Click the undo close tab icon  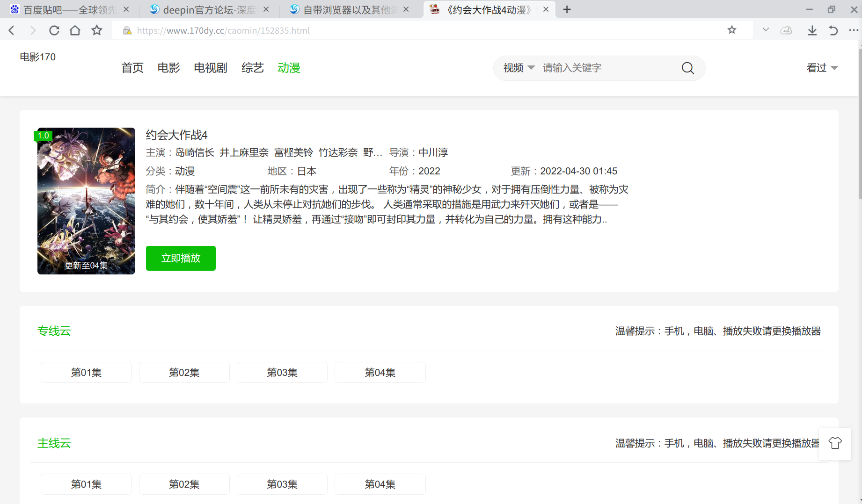833,30
